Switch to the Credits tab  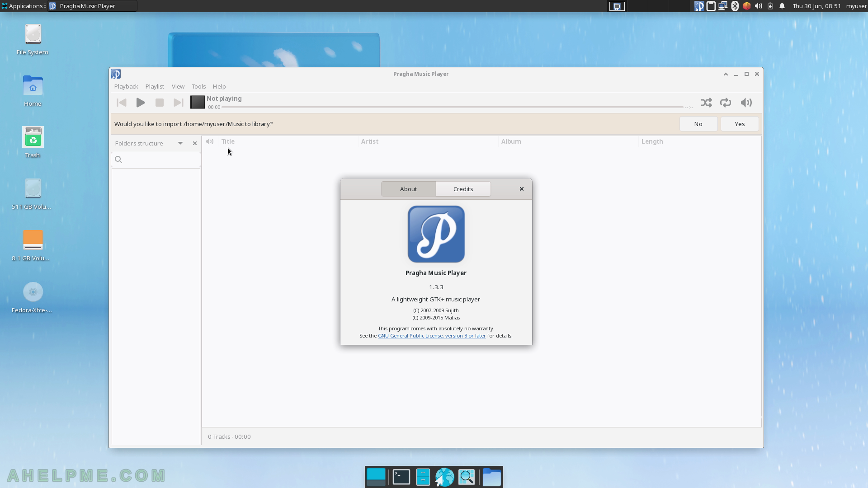pyautogui.click(x=463, y=189)
